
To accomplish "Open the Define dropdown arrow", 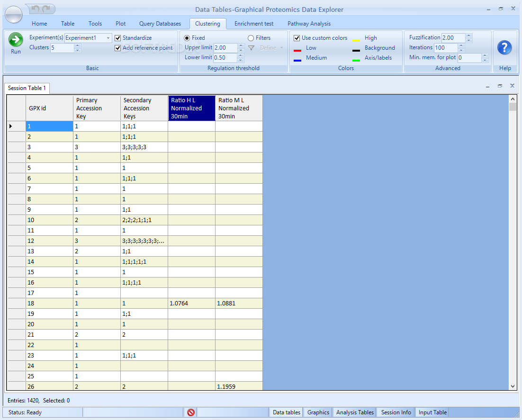I will [x=282, y=48].
